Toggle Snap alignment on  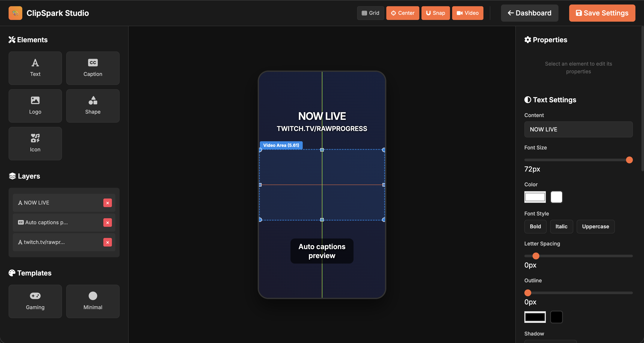(435, 13)
